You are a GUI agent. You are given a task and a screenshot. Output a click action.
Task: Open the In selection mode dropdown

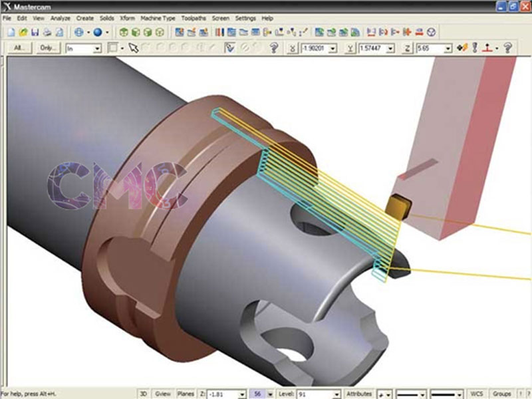[97, 49]
